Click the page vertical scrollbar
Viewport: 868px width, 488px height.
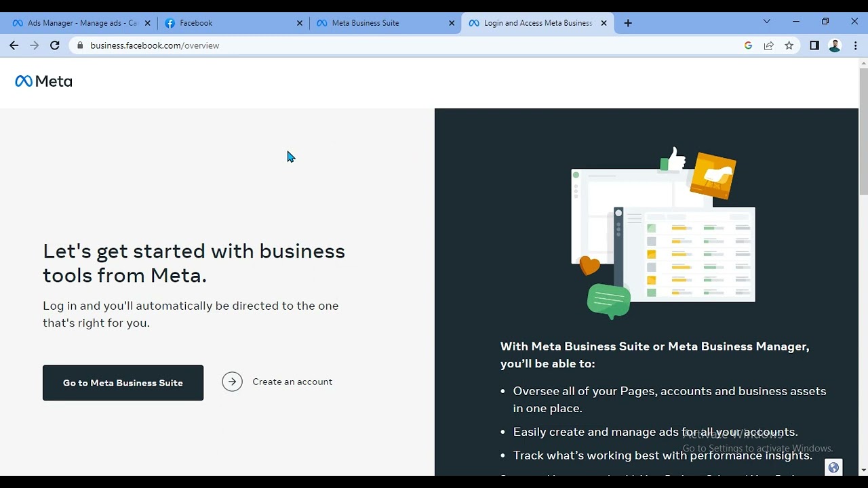coord(863,131)
